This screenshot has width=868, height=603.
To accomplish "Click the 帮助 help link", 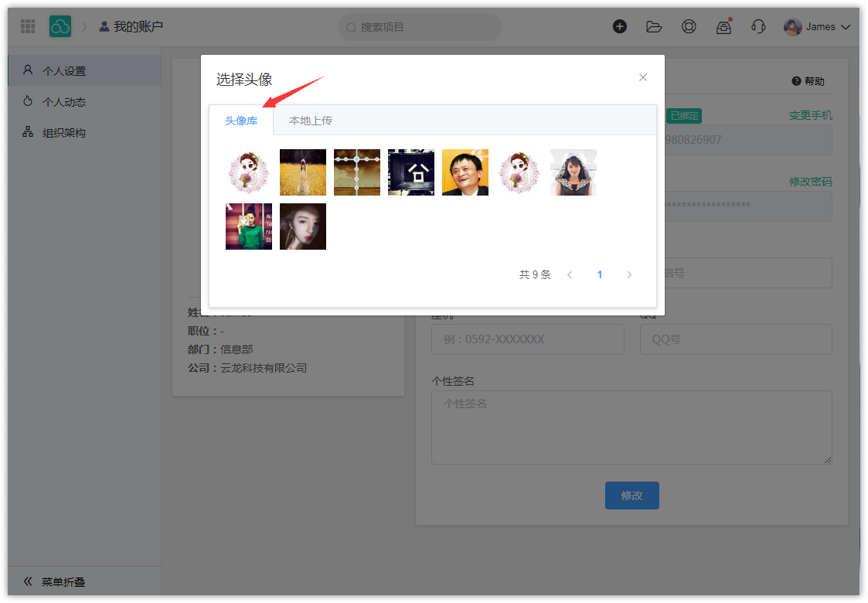I will coord(808,81).
